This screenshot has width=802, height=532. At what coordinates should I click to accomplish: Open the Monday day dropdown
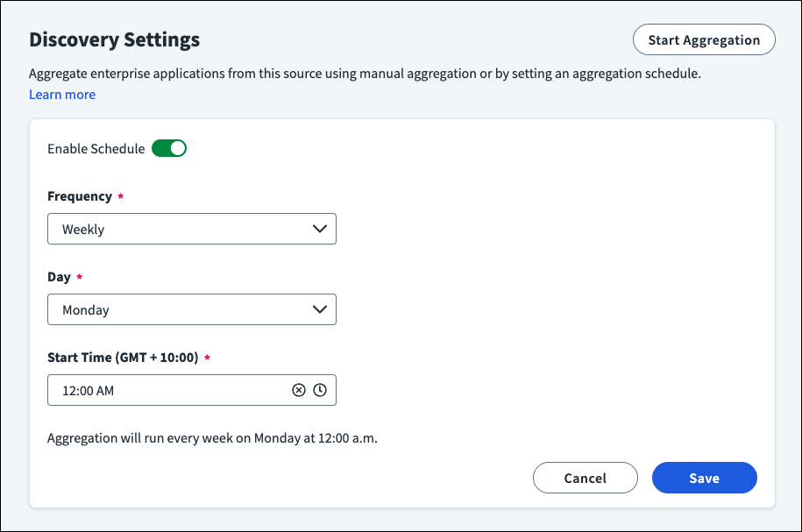click(192, 309)
